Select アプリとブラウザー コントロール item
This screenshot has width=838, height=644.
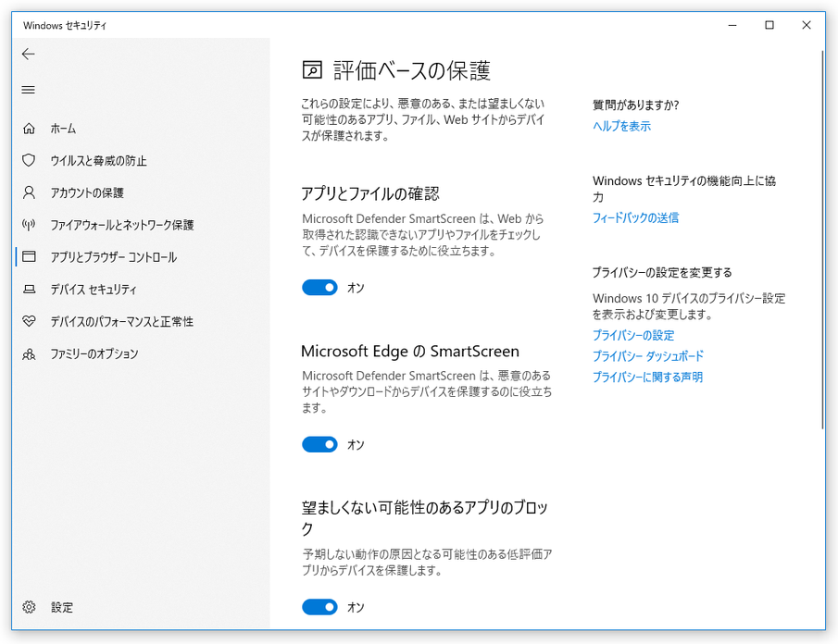coord(113,257)
